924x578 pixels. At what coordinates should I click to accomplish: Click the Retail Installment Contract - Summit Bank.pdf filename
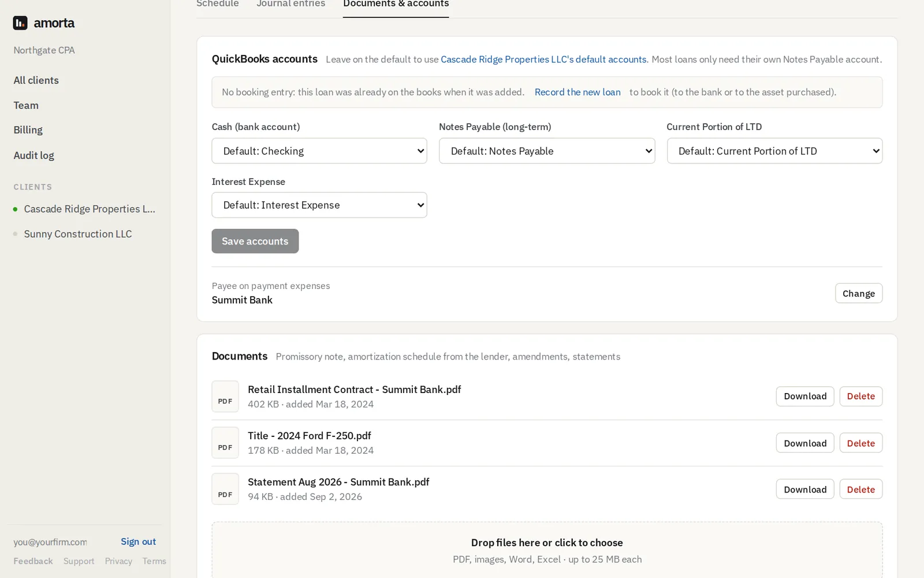(x=355, y=390)
